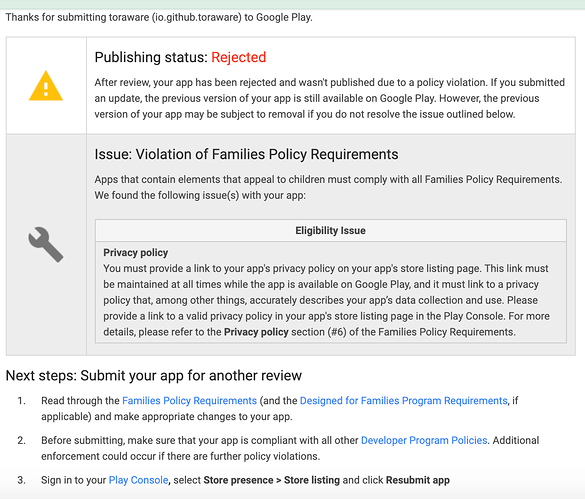Click the yellow warning triangle icon

pos(46,86)
